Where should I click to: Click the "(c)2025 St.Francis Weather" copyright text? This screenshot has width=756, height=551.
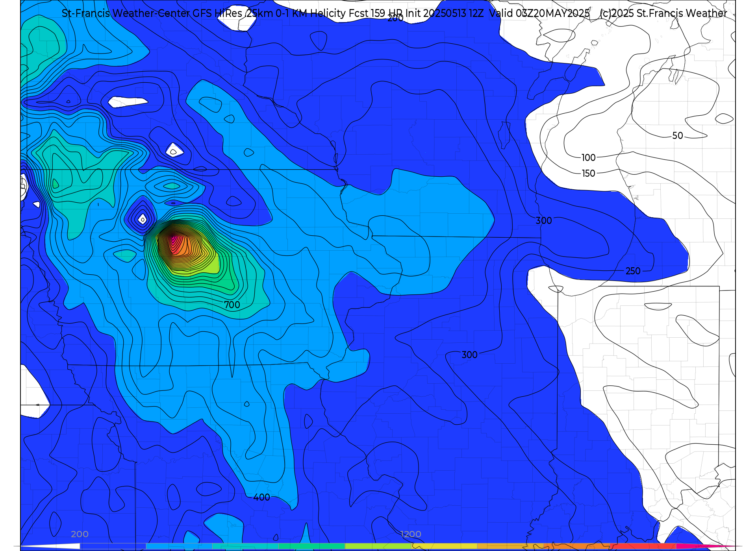point(663,13)
